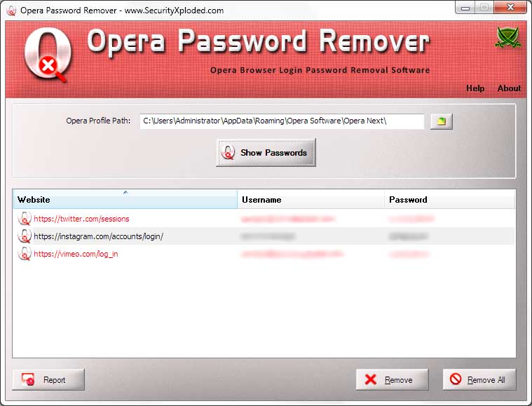Screen dimensions: 532x406
Task: Sort list by Website column header
Action: (x=125, y=200)
